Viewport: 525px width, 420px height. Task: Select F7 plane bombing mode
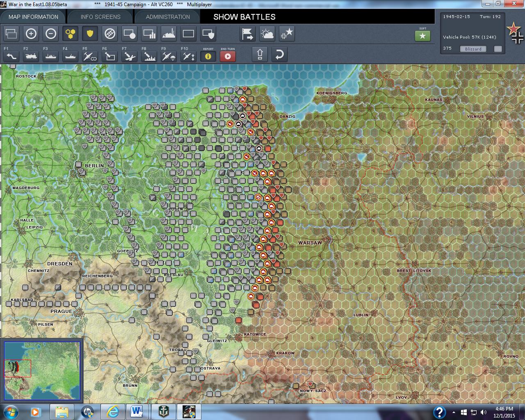tap(130, 56)
